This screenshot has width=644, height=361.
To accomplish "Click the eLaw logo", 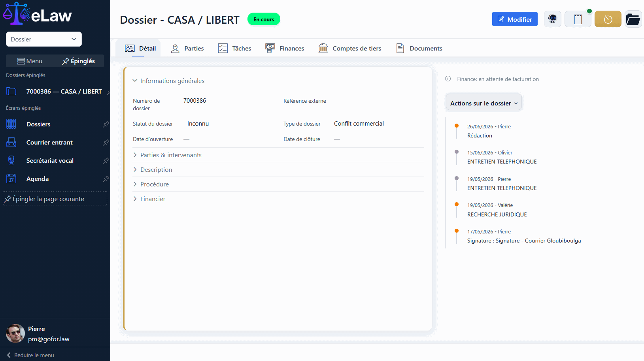I will [x=37, y=14].
